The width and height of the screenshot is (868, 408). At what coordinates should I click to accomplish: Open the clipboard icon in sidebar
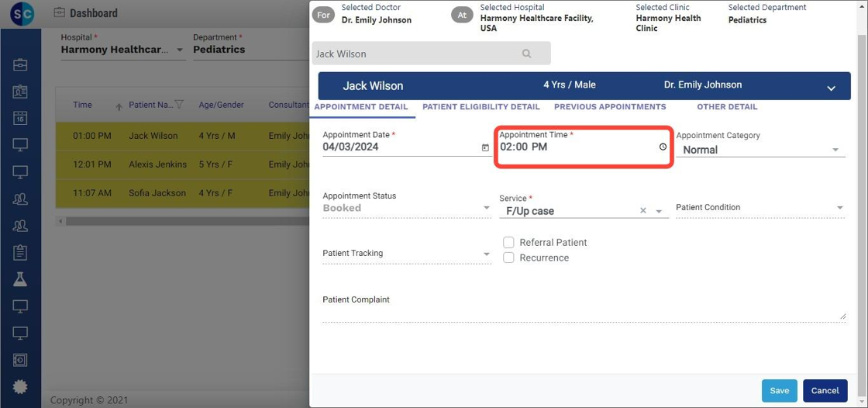pos(20,252)
